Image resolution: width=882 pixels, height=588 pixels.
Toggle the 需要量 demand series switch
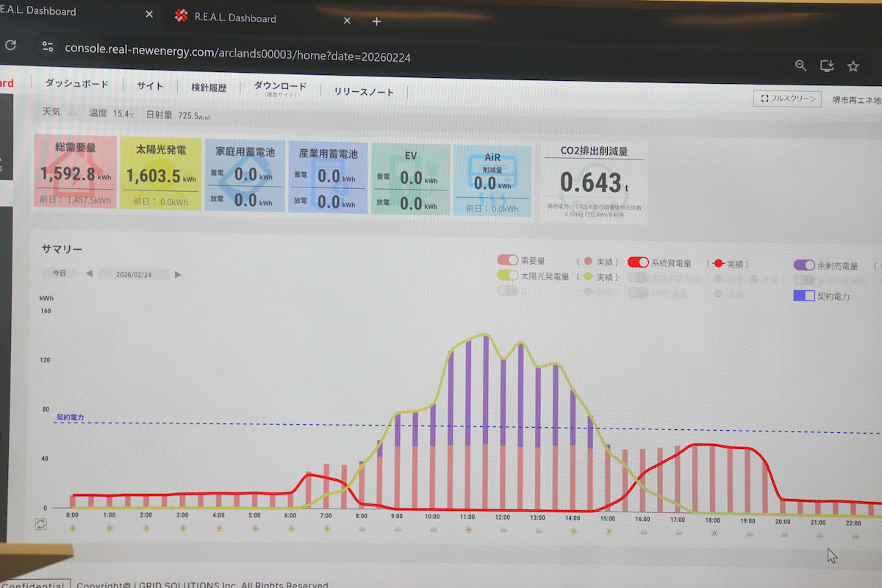coord(508,260)
